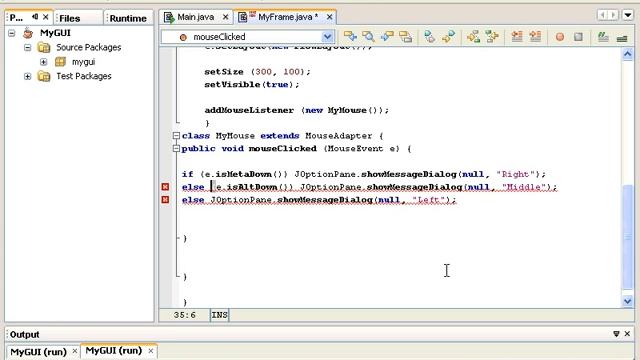This screenshot has width=640, height=360.
Task: Select the mygui package tree item
Action: pos(83,62)
